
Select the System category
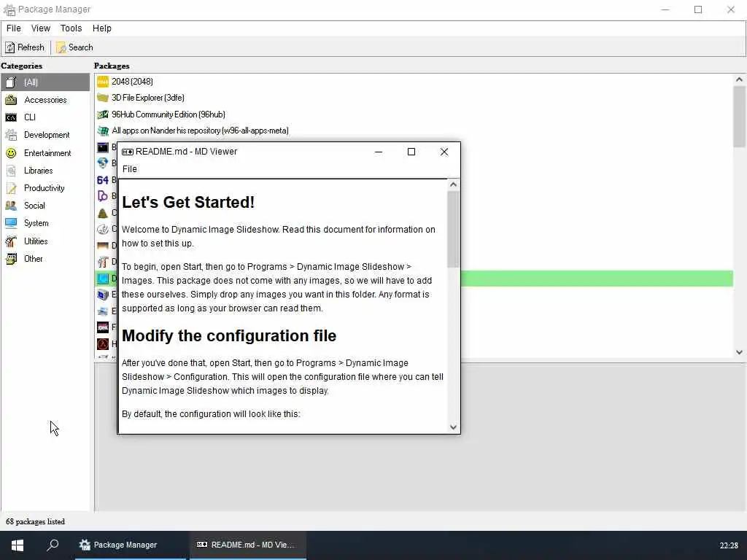pos(45,223)
